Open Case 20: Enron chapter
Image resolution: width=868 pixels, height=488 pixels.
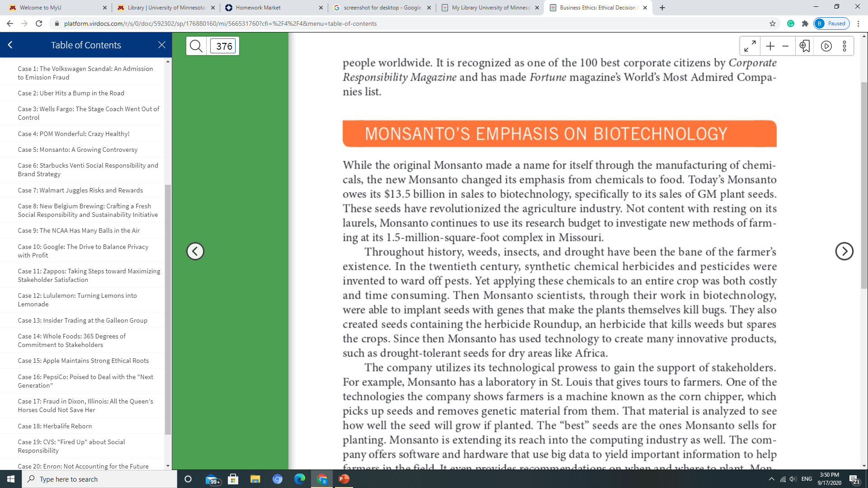83,466
